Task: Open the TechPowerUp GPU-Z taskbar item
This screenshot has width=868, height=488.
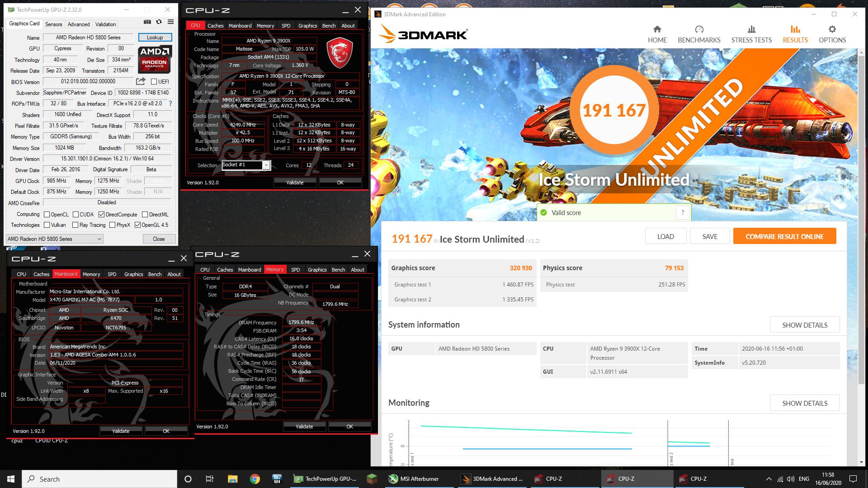Action: (325, 479)
